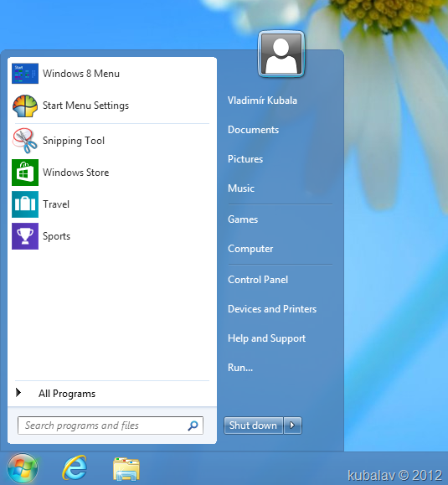Open Games from the right pane
The height and width of the screenshot is (485, 448).
243,219
